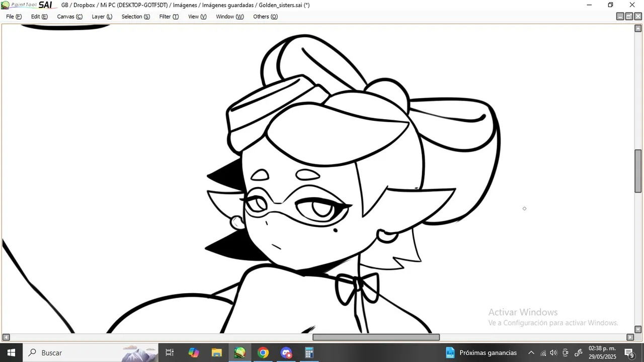Open Discord from the taskbar
Image resolution: width=644 pixels, height=362 pixels.
[x=286, y=353]
